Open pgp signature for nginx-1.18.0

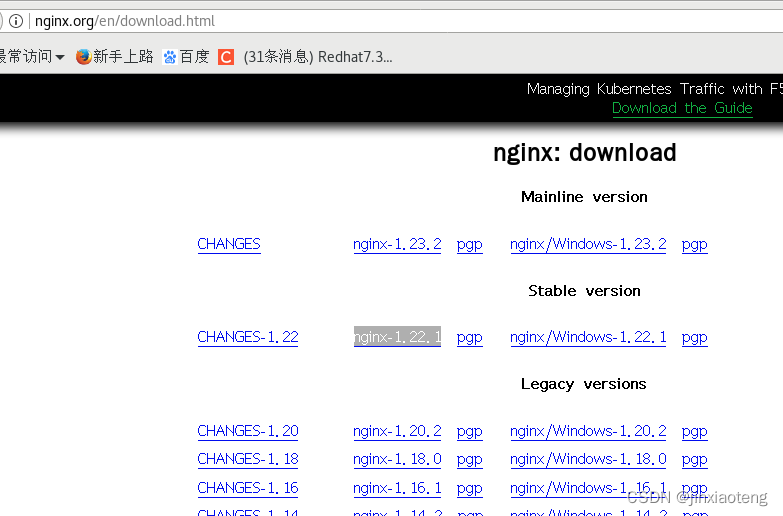point(469,459)
